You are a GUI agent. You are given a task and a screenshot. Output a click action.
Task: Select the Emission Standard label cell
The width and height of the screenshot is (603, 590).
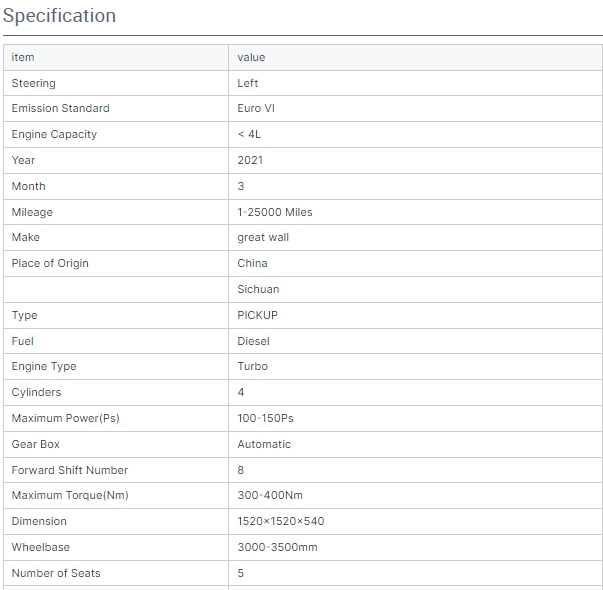(60, 108)
